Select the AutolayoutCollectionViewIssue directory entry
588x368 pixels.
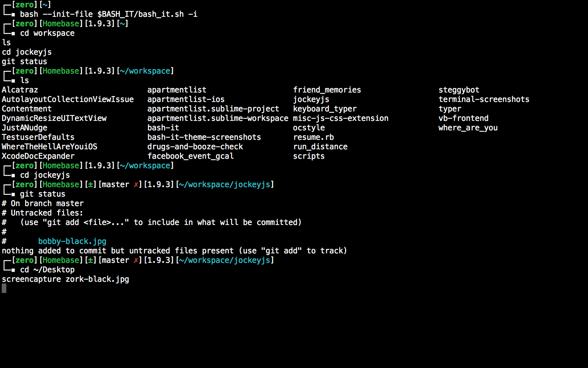tap(68, 99)
